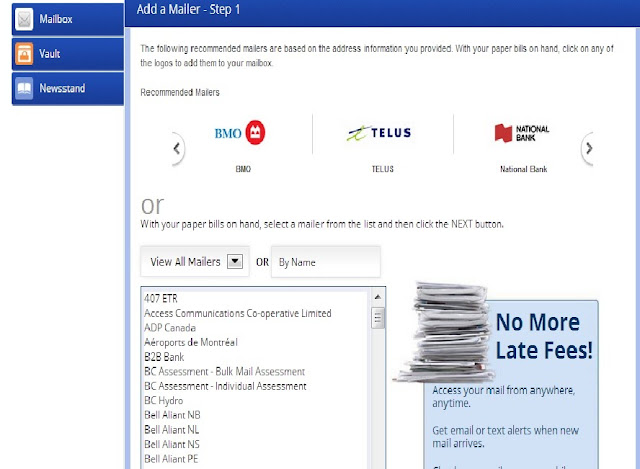Select the BMO logo mailer

pos(240,133)
